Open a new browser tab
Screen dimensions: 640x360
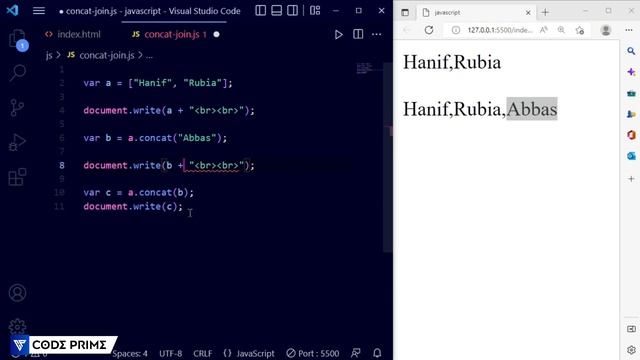click(x=545, y=13)
